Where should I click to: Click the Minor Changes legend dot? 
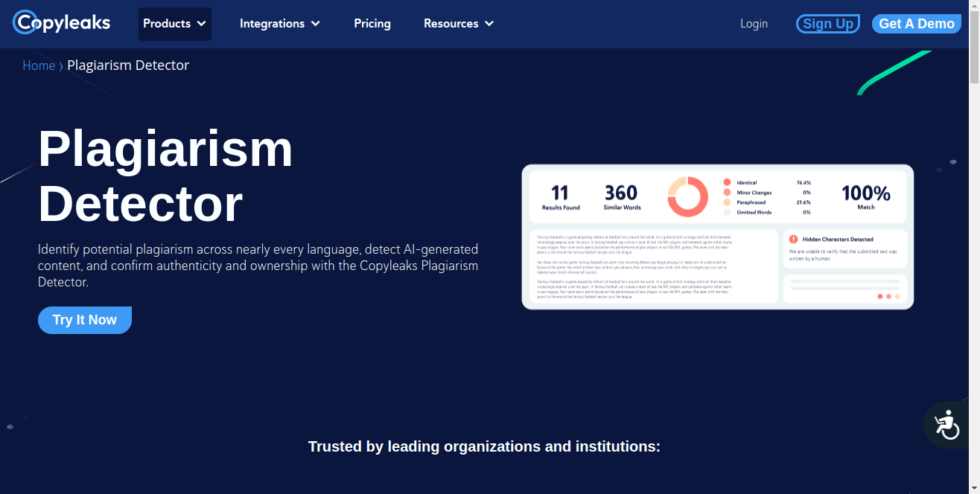click(x=727, y=193)
